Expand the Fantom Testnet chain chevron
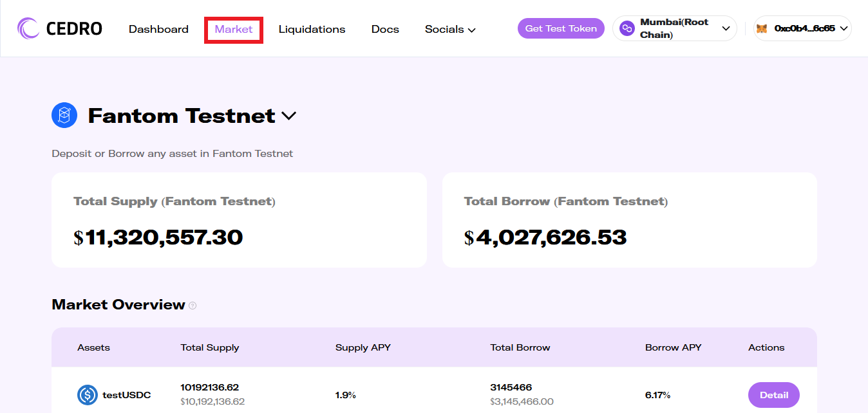Screen dimensions: 868x413 (289, 116)
